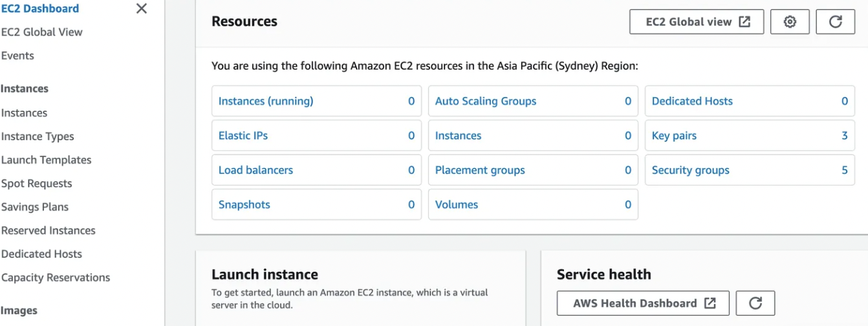The image size is (868, 326).
Task: Click the Security groups count 5
Action: pyautogui.click(x=845, y=170)
